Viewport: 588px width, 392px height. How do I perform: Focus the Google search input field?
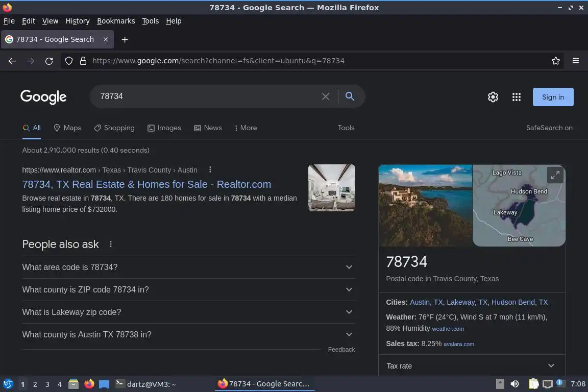(208, 96)
